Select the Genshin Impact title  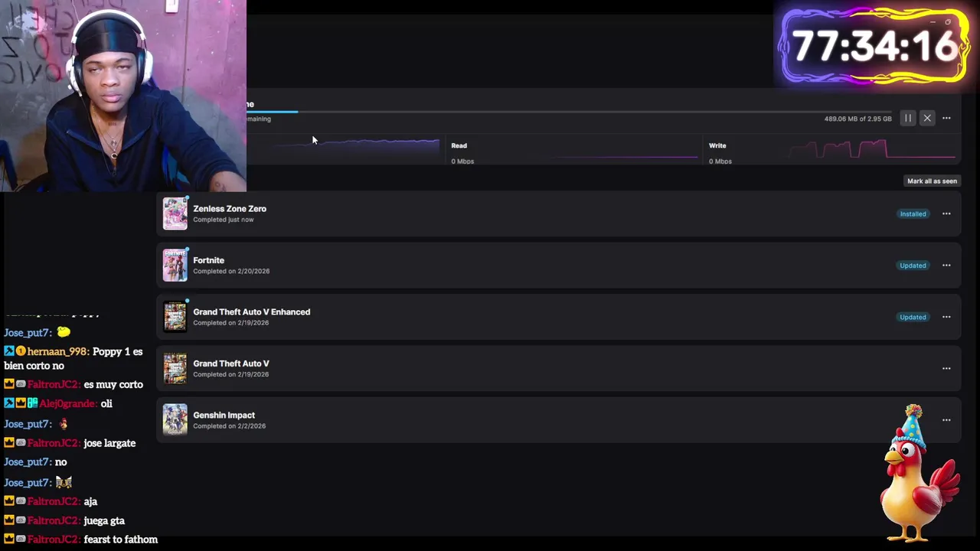tap(224, 416)
